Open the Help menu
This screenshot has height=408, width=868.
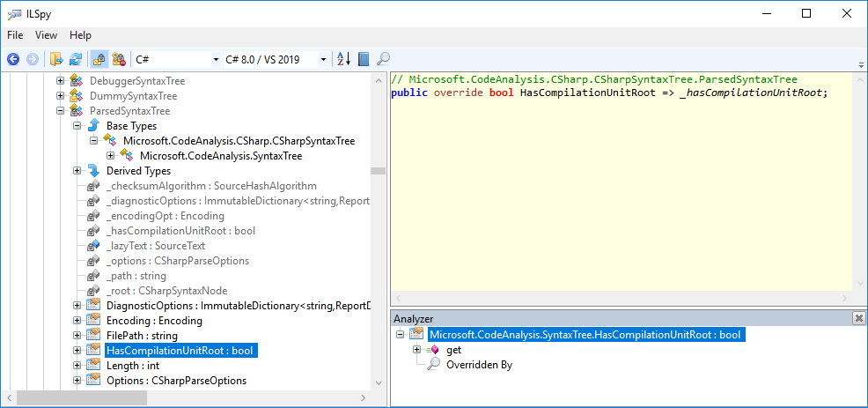80,35
